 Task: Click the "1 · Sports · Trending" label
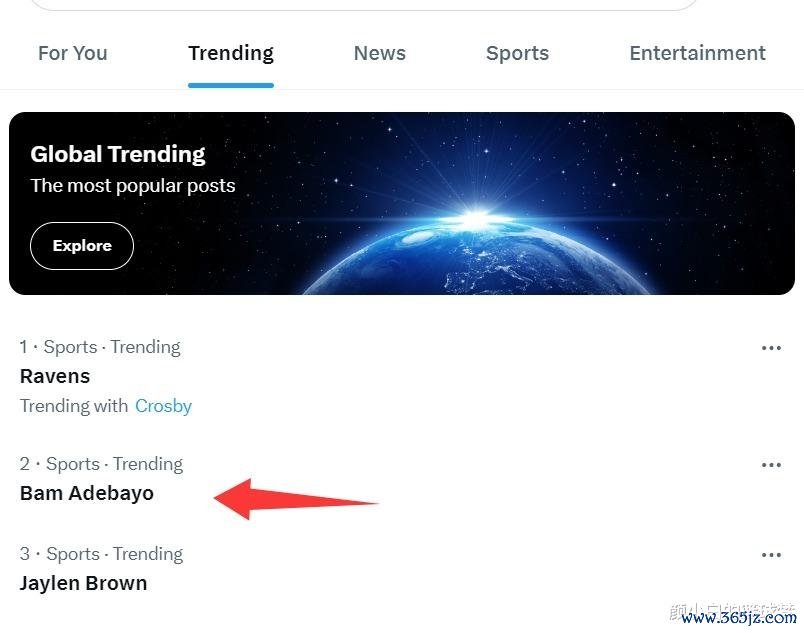pos(100,347)
